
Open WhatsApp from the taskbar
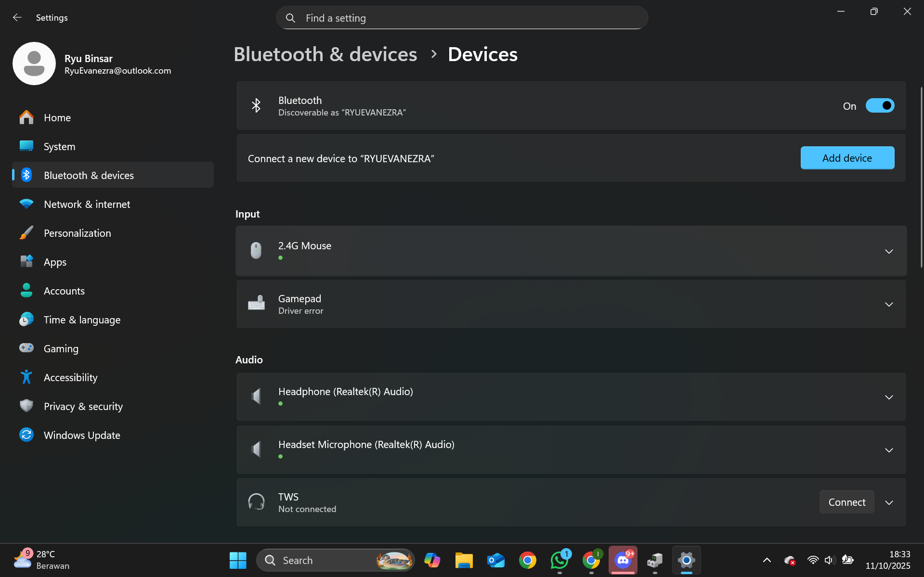tap(559, 560)
